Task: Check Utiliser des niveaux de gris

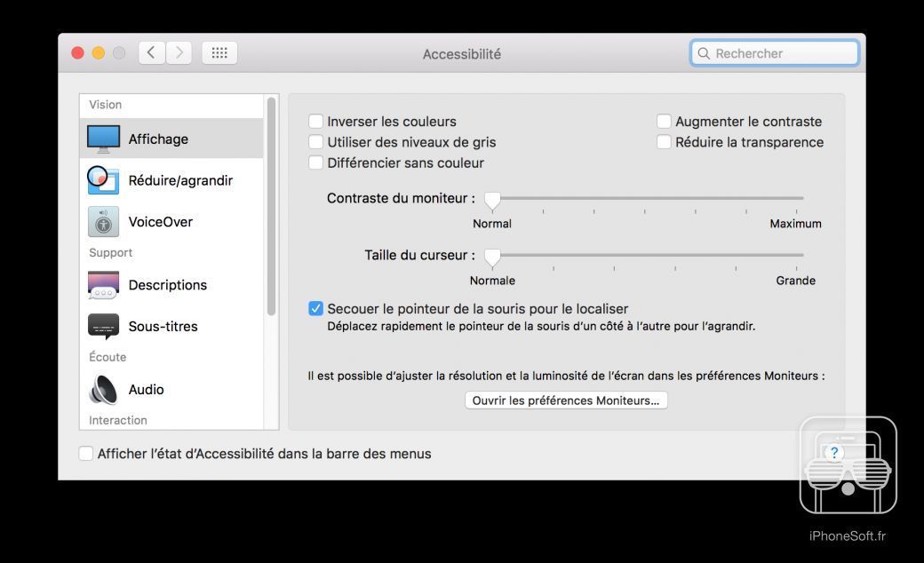Action: (x=315, y=142)
